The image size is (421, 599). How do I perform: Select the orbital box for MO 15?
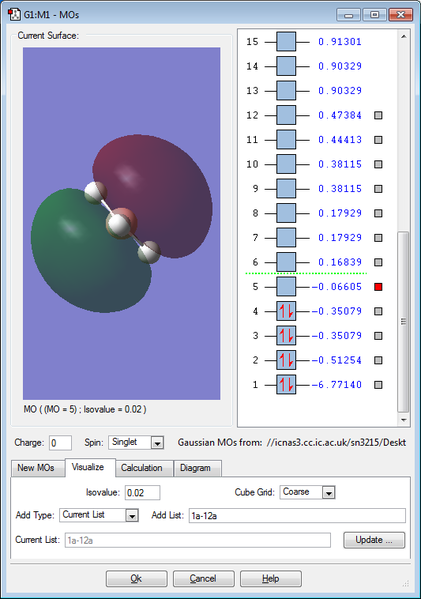(x=286, y=42)
